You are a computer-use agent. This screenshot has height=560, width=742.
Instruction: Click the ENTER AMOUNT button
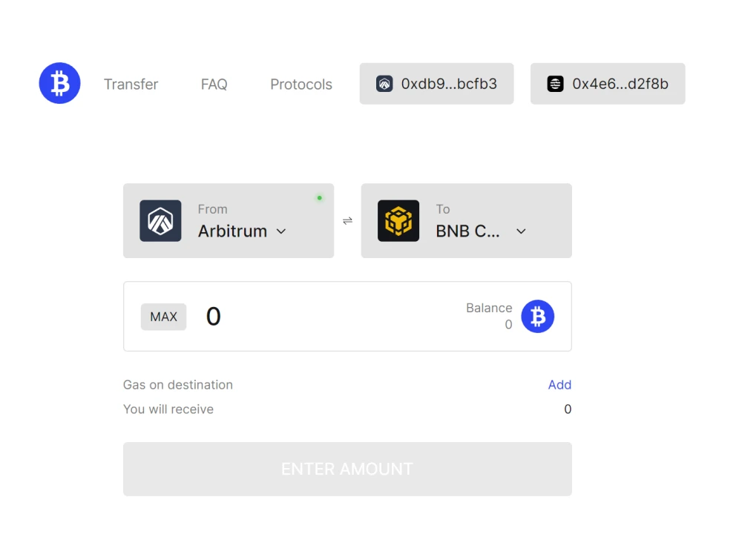click(347, 470)
